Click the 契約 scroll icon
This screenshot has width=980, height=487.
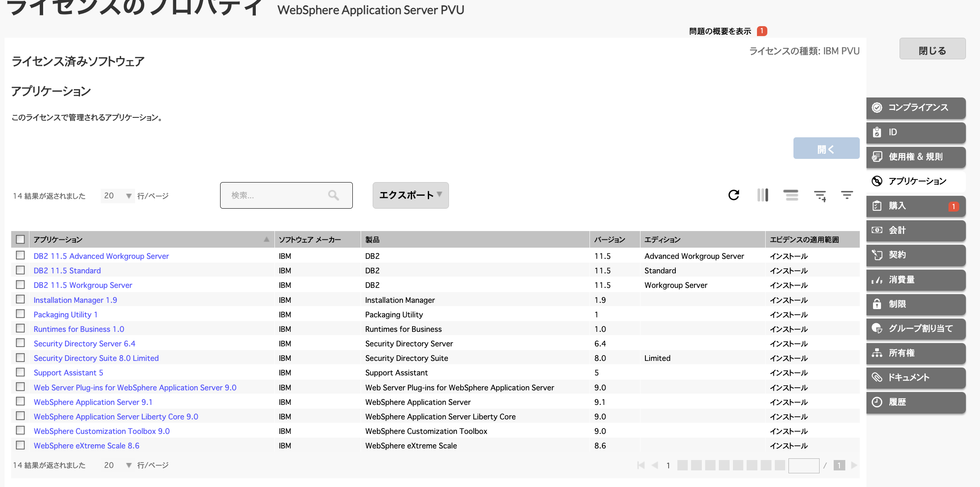point(877,255)
